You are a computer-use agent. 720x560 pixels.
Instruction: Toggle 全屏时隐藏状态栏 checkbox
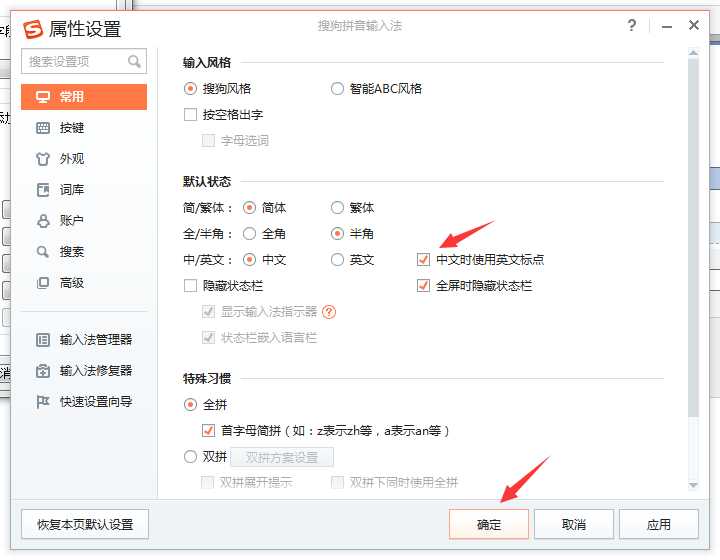tap(423, 286)
